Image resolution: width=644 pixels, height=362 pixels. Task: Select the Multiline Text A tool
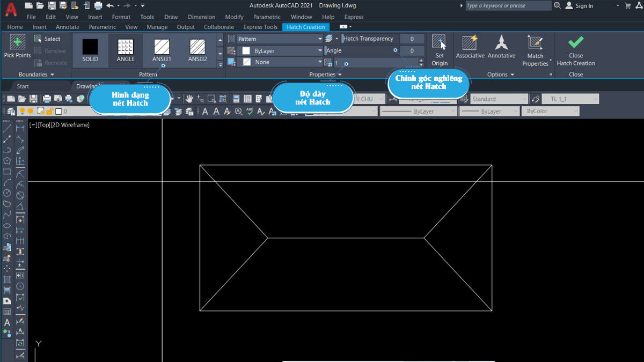pyautogui.click(x=7, y=322)
